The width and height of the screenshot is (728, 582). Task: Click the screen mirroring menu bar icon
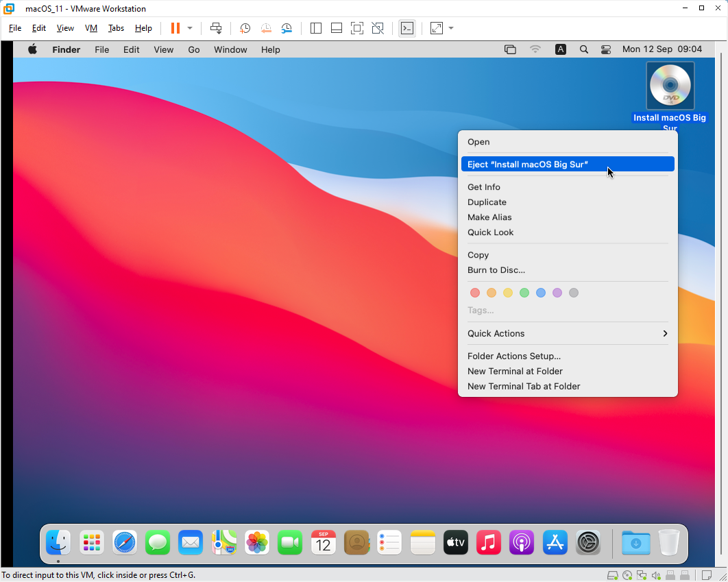[x=510, y=49]
